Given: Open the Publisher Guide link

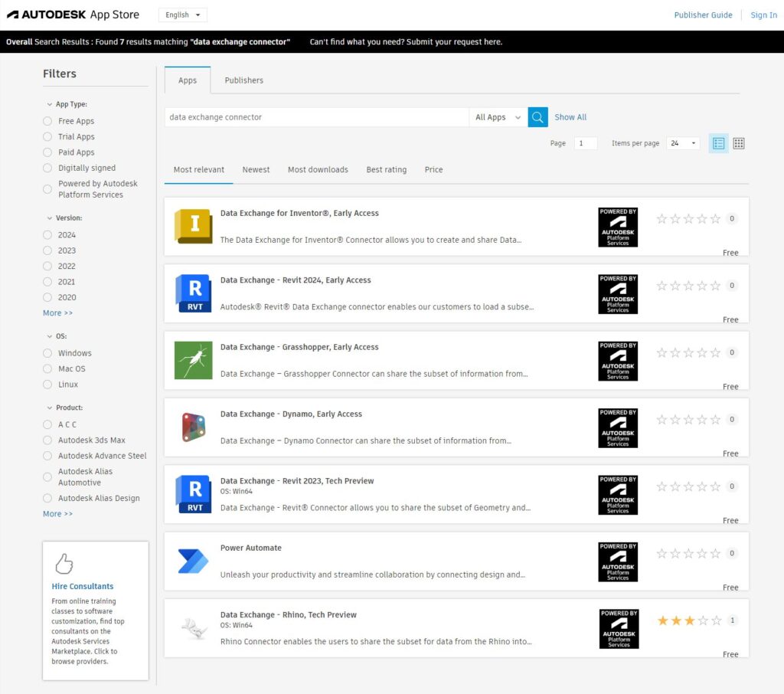Looking at the screenshot, I should (703, 15).
